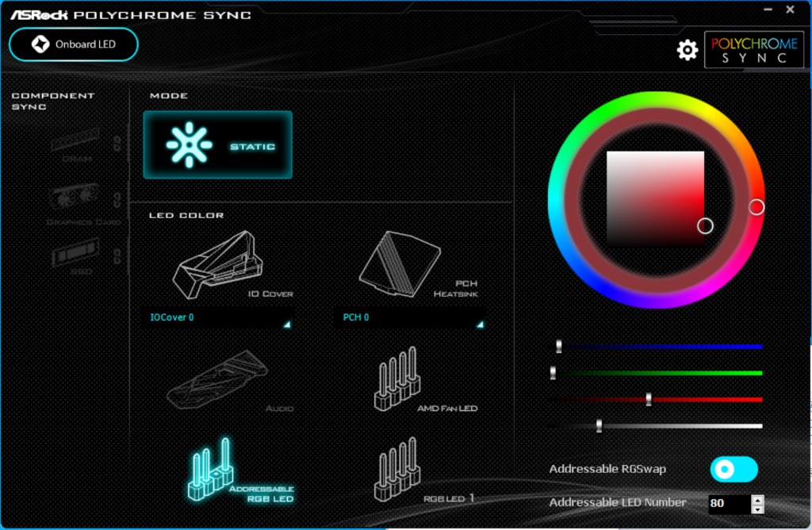Select the AMD Fan LED header icon
This screenshot has width=812, height=530.
click(x=397, y=378)
